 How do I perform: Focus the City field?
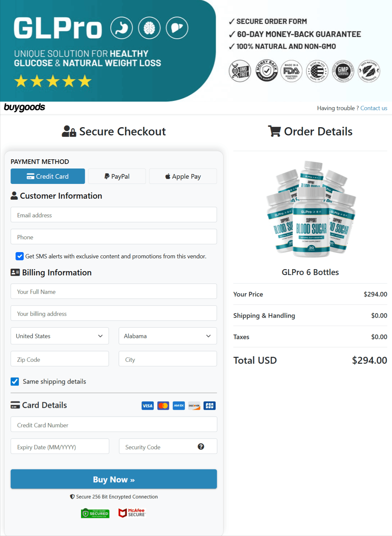tap(168, 359)
